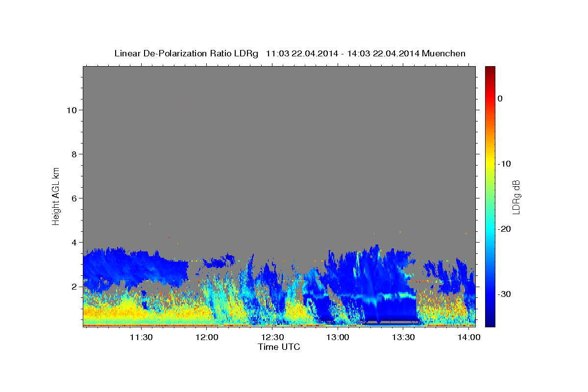
Task: Click the plot title 'Linear De-Polarization Ratio LDRg'
Action: click(x=186, y=53)
